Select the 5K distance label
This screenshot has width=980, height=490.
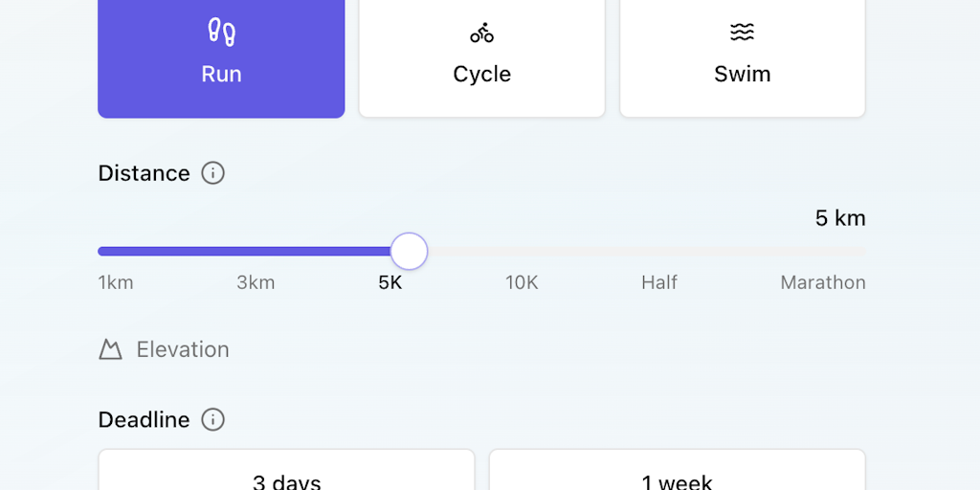pyautogui.click(x=390, y=282)
